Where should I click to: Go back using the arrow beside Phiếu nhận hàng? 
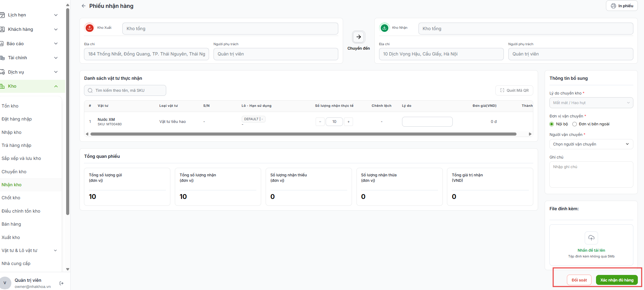tap(84, 6)
